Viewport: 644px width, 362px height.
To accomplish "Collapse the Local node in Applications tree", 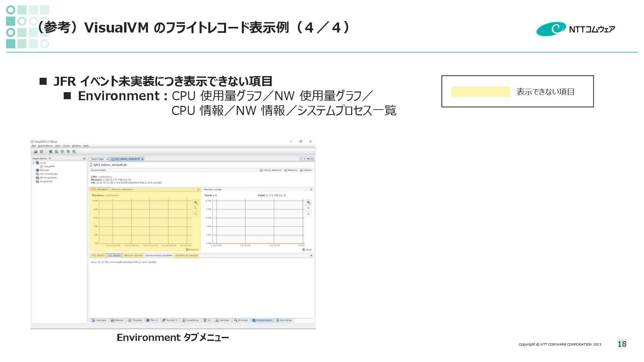I will click(34, 163).
